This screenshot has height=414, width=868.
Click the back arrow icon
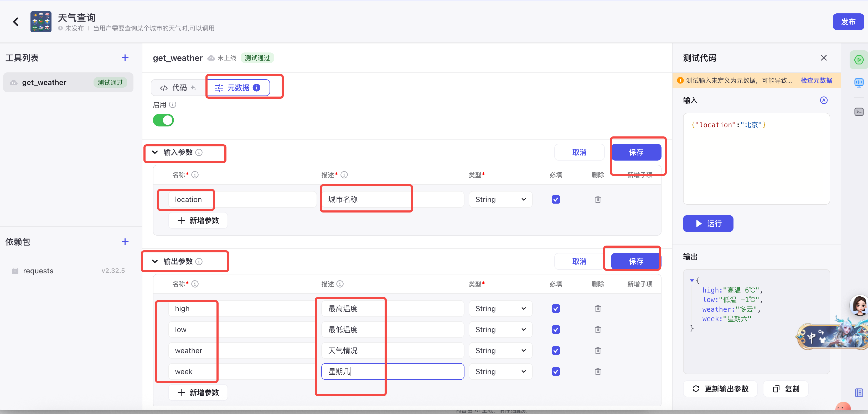tap(16, 22)
